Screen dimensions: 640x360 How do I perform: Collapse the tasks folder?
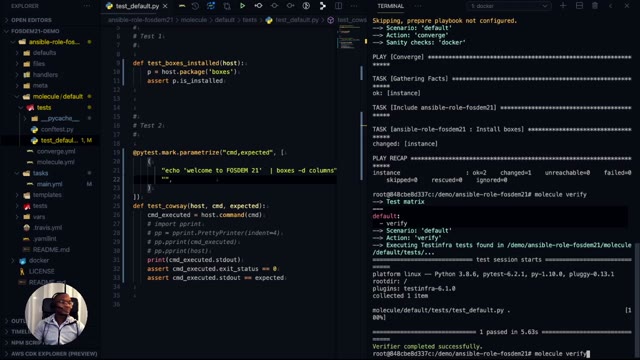(40, 173)
